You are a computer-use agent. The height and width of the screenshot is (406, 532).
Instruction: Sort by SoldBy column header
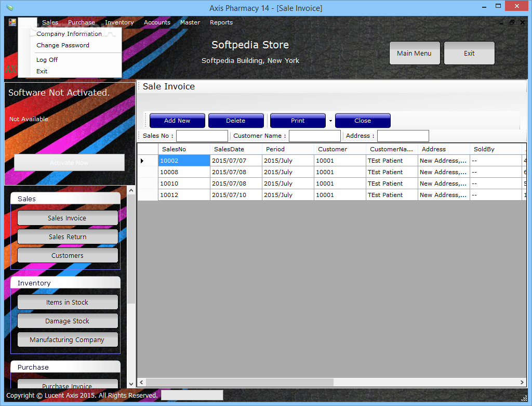[x=496, y=149]
